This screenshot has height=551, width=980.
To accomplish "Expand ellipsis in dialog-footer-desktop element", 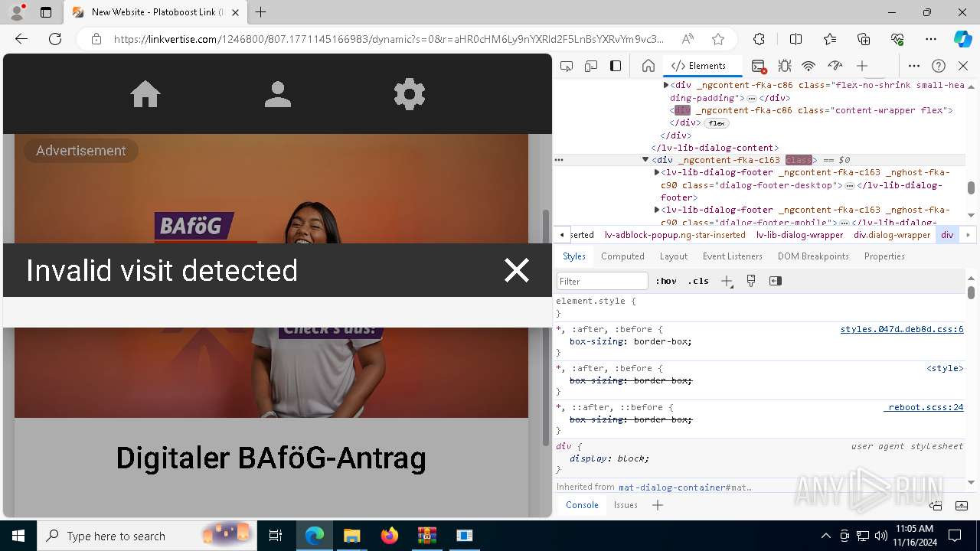I will (850, 186).
